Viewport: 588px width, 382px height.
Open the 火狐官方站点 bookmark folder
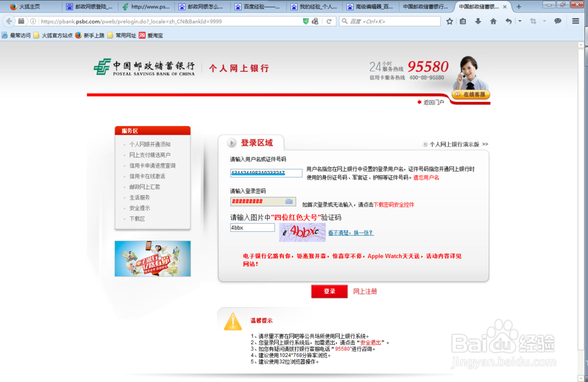click(53, 35)
